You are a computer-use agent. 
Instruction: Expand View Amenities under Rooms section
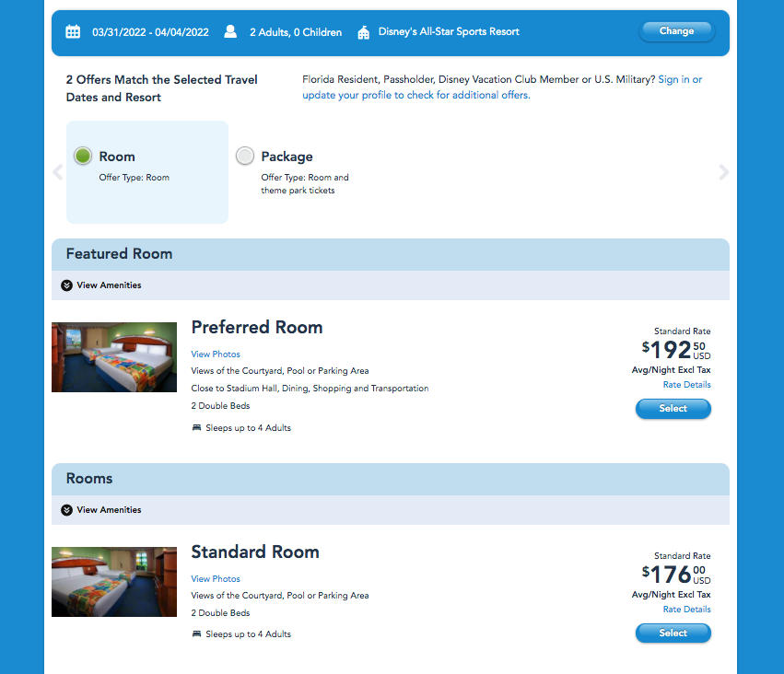click(x=101, y=510)
